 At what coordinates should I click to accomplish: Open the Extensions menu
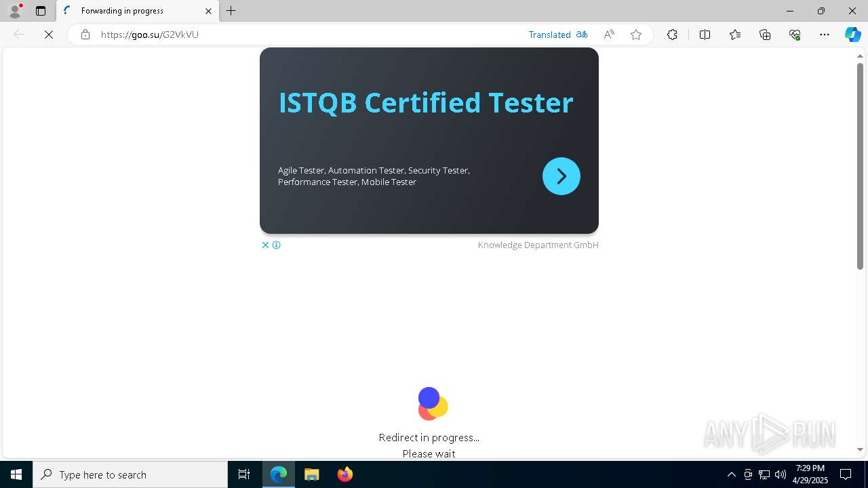tap(672, 35)
